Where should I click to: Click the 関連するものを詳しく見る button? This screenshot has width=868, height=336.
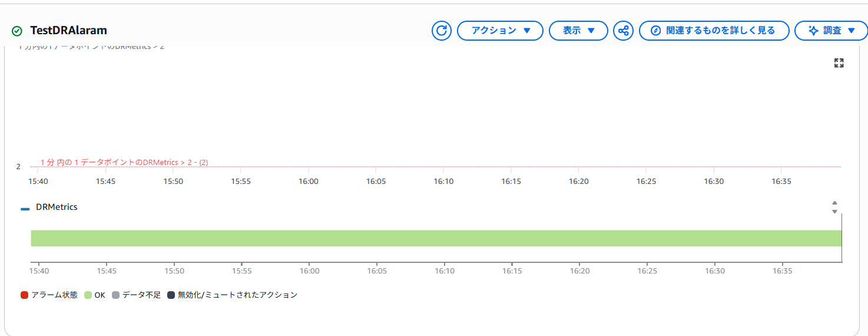point(714,31)
